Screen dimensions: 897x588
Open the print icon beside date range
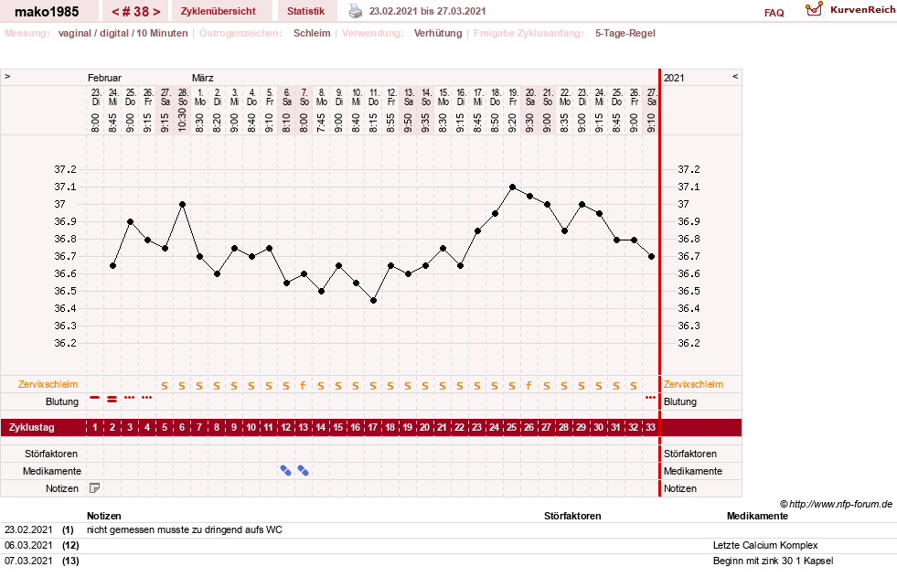coord(356,11)
